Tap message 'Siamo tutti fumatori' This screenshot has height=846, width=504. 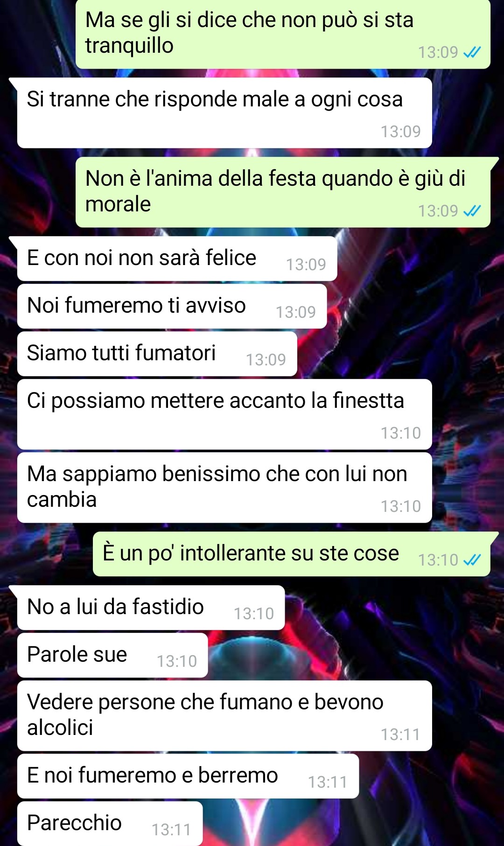[157, 354]
